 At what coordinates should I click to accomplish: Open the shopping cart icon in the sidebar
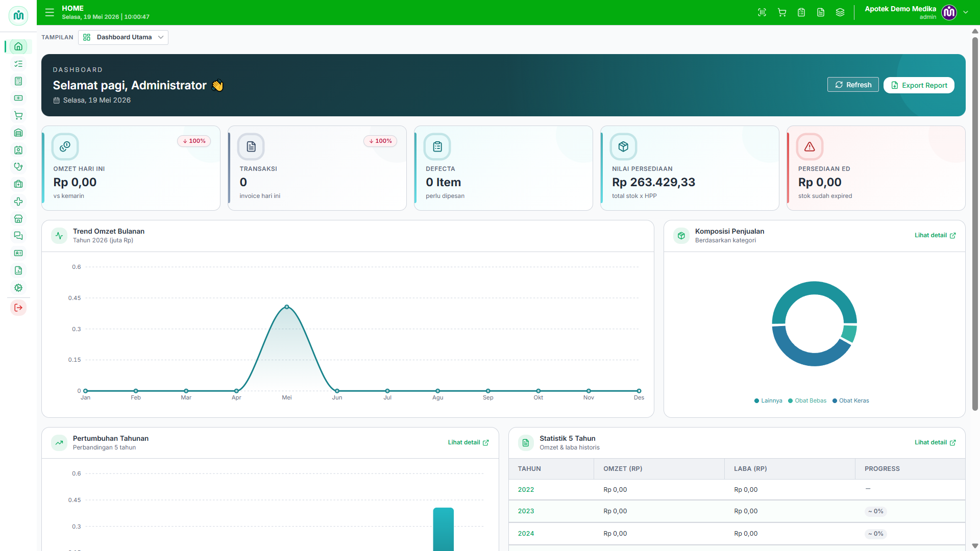pyautogui.click(x=18, y=115)
